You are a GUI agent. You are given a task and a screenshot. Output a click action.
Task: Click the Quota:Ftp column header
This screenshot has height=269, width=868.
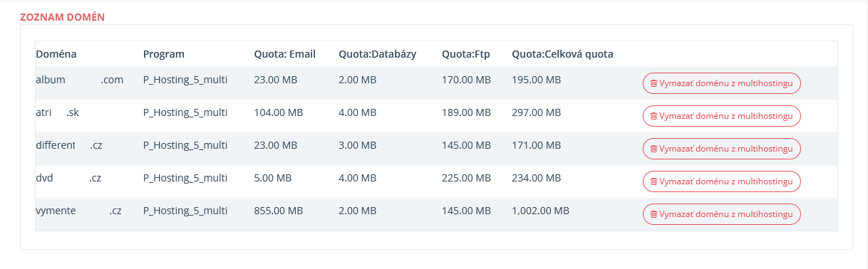461,54
